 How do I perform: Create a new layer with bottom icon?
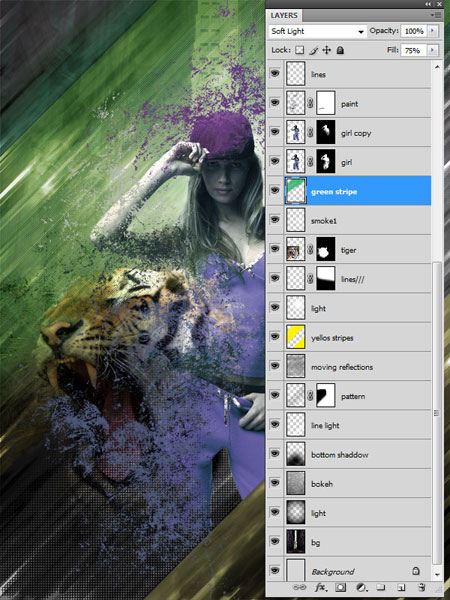coord(401,587)
